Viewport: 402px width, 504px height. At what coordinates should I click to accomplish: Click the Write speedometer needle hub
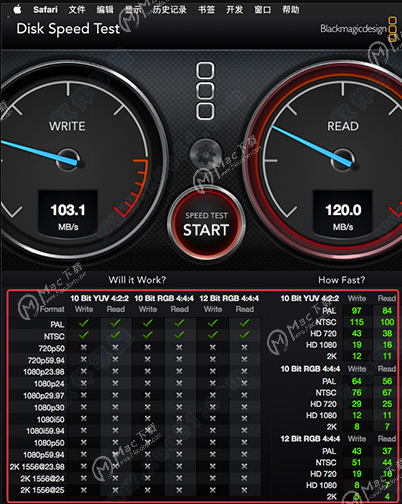click(x=69, y=160)
